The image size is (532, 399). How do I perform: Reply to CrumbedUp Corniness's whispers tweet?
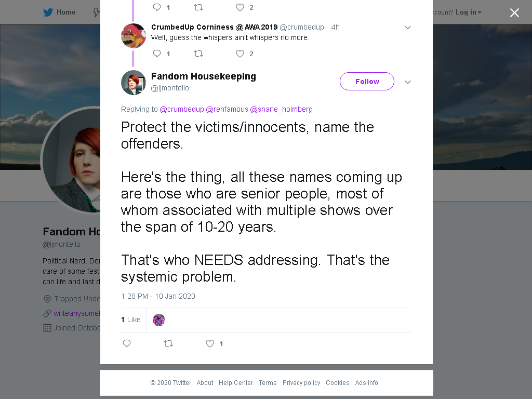coord(157,54)
